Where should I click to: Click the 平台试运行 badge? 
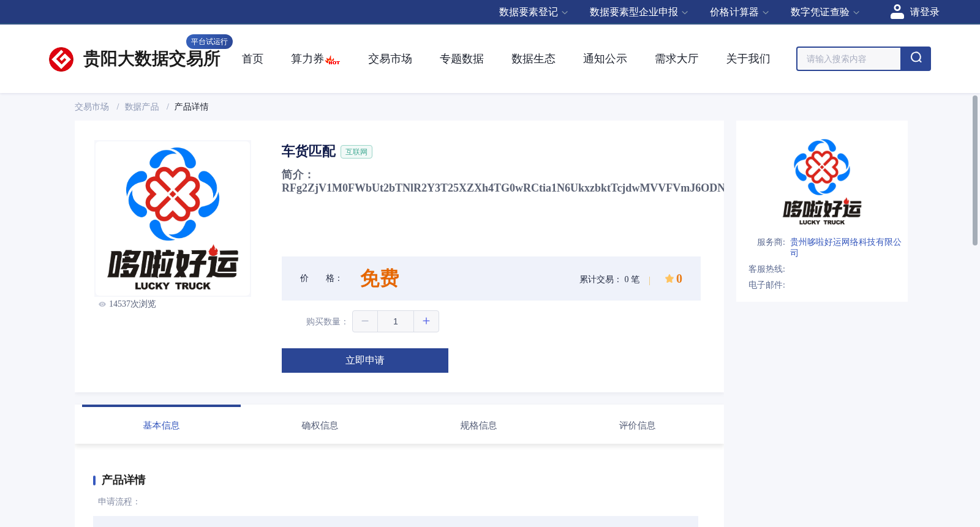[209, 42]
